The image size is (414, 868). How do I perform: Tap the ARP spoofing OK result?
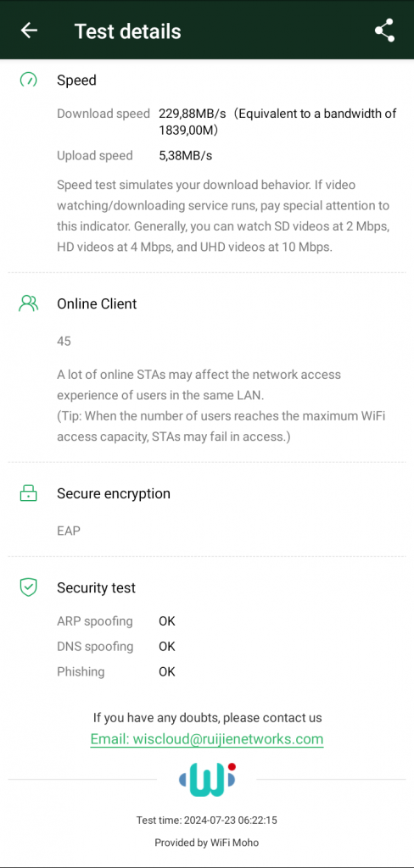(x=167, y=621)
